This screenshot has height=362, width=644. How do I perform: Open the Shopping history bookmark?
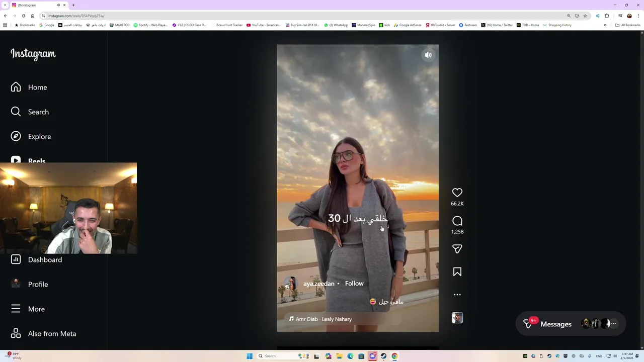[557, 25]
